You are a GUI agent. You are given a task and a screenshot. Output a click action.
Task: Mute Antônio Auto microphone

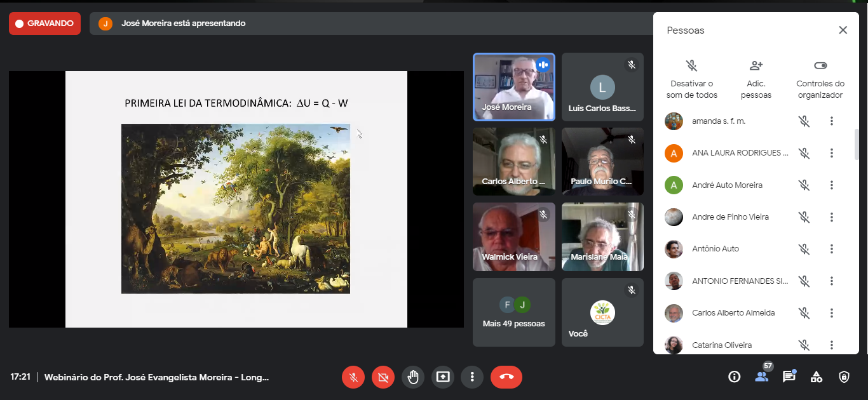[804, 249]
